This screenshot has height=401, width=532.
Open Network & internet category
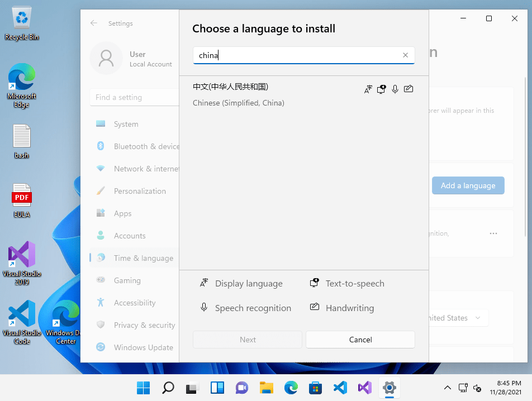click(x=134, y=169)
